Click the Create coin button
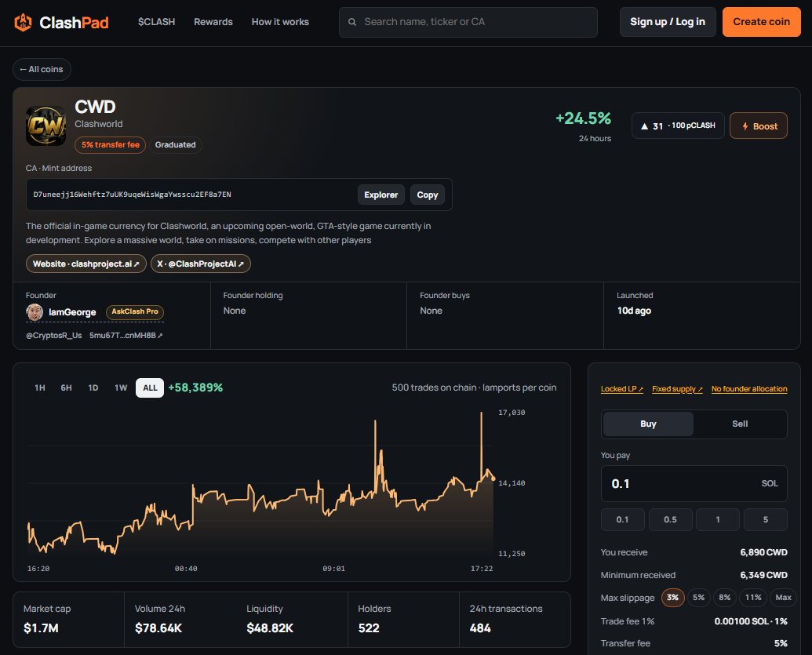This screenshot has width=812, height=655. tap(761, 22)
